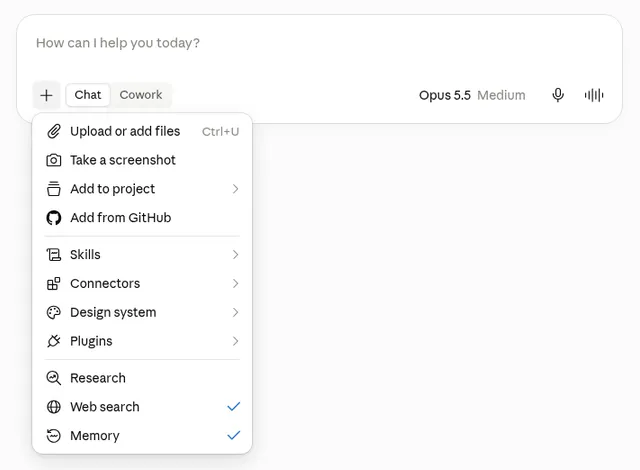Open the Opus 5.5 model selector
The height and width of the screenshot is (470, 640).
pos(444,95)
